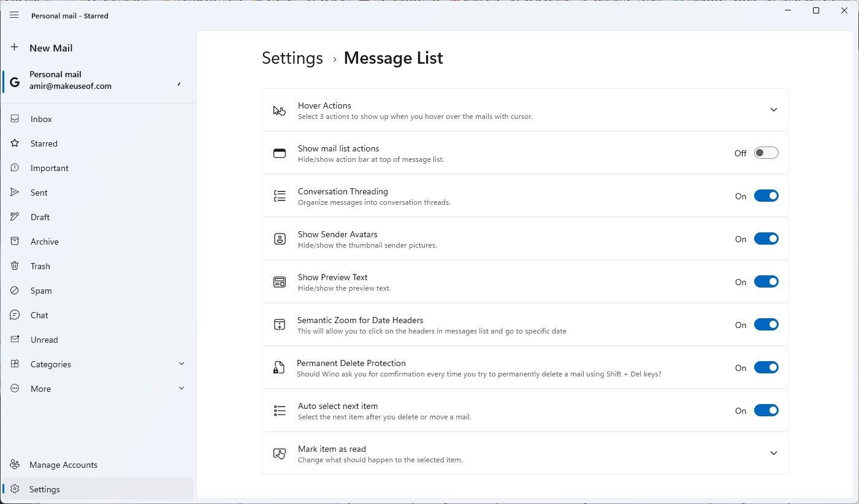
Task: Switch off Permanent Delete Protection
Action: click(766, 368)
